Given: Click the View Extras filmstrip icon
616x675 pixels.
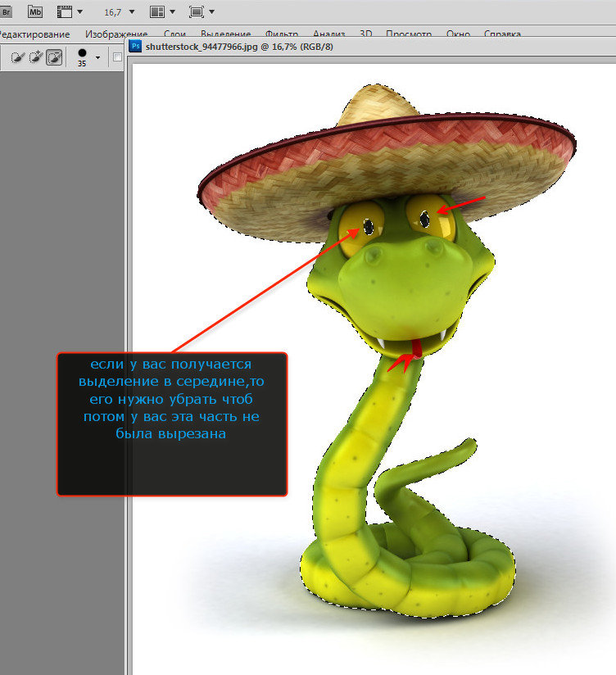Looking at the screenshot, I should pyautogui.click(x=65, y=12).
